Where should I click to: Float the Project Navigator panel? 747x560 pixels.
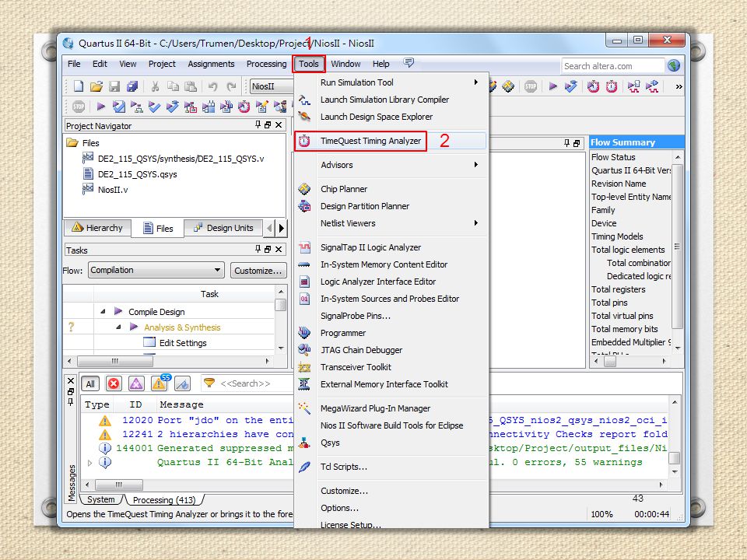[268, 124]
